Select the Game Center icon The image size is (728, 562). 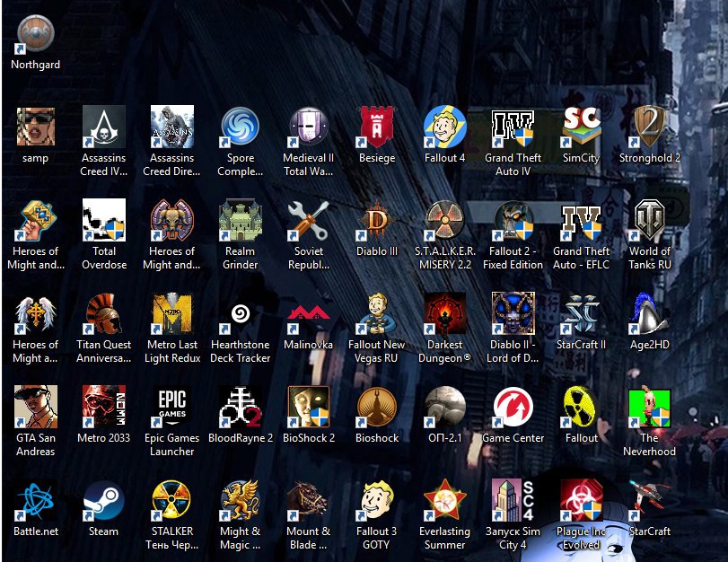pos(513,407)
